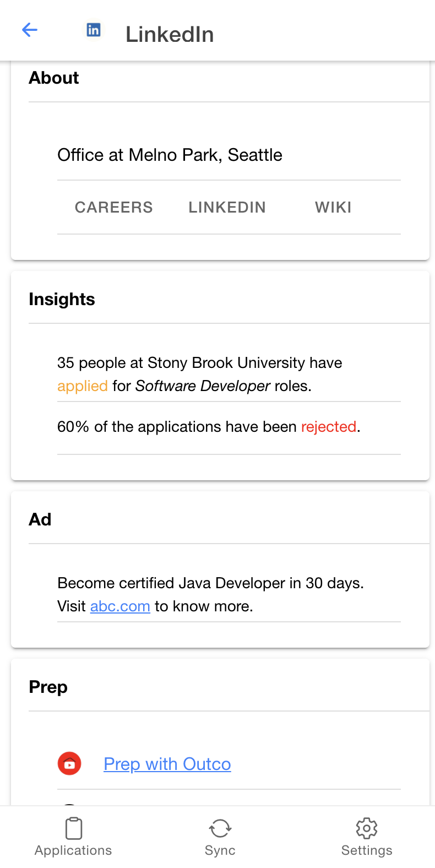Click the About section heading

point(54,78)
